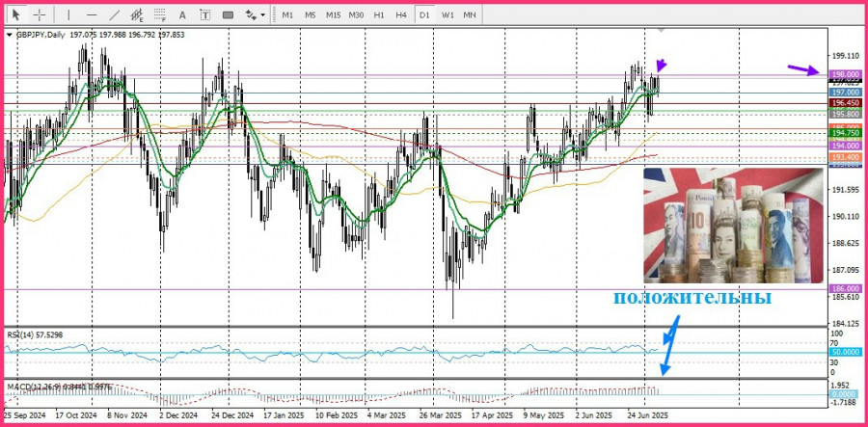Click the 193.400 orange price label
Viewport: 868px width, 427px height.
click(x=845, y=158)
